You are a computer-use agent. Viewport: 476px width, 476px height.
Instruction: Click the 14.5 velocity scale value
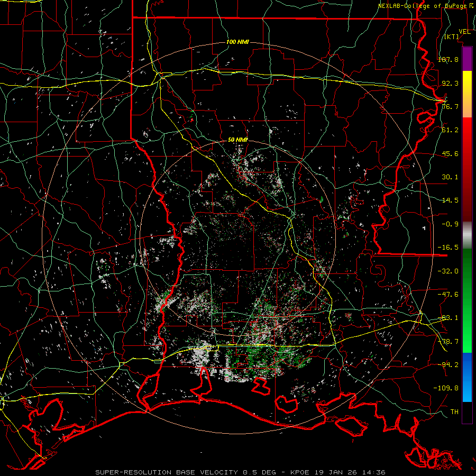pyautogui.click(x=450, y=200)
